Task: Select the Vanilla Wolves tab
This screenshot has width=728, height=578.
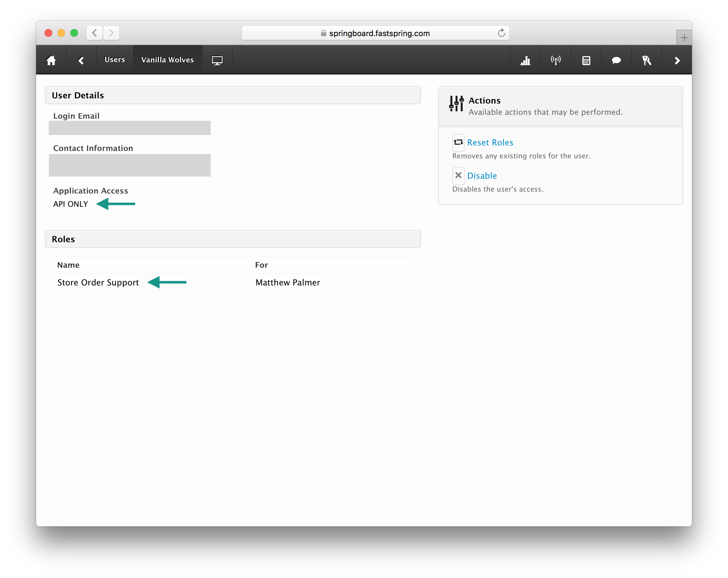Action: [x=167, y=59]
